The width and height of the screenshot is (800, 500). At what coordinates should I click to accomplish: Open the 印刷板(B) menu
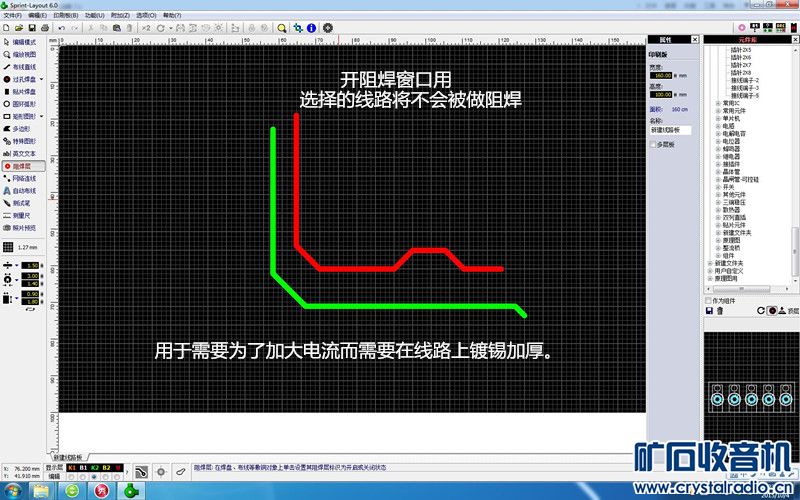66,16
